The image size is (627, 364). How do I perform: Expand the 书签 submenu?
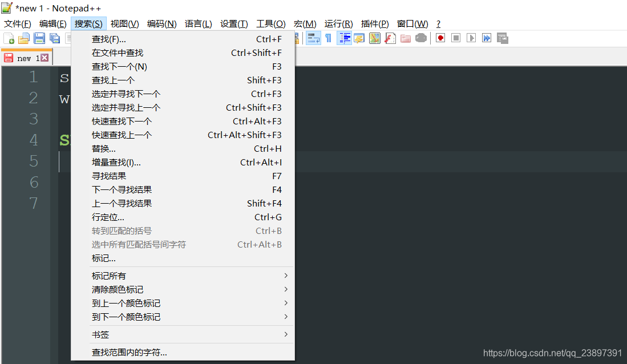(183, 334)
